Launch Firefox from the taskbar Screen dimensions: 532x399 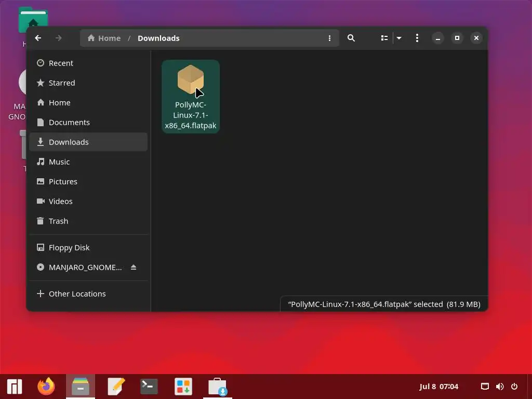click(46, 387)
